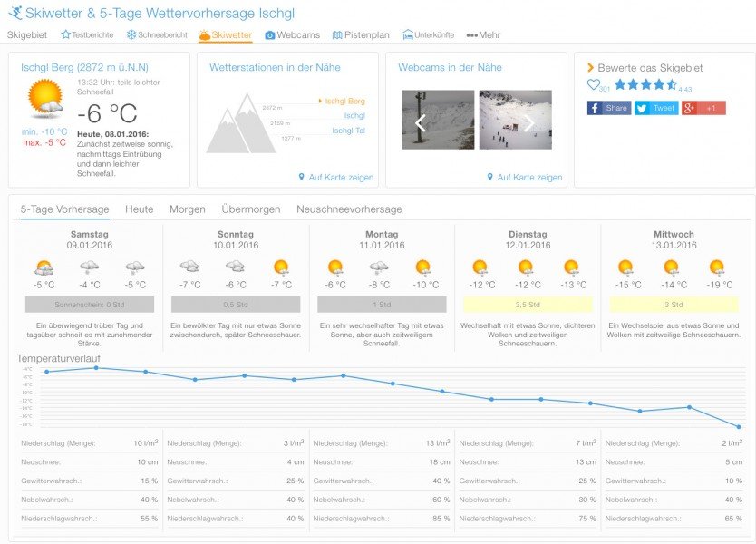Open the Skigebiet menu item
The image size is (756, 544).
click(27, 34)
